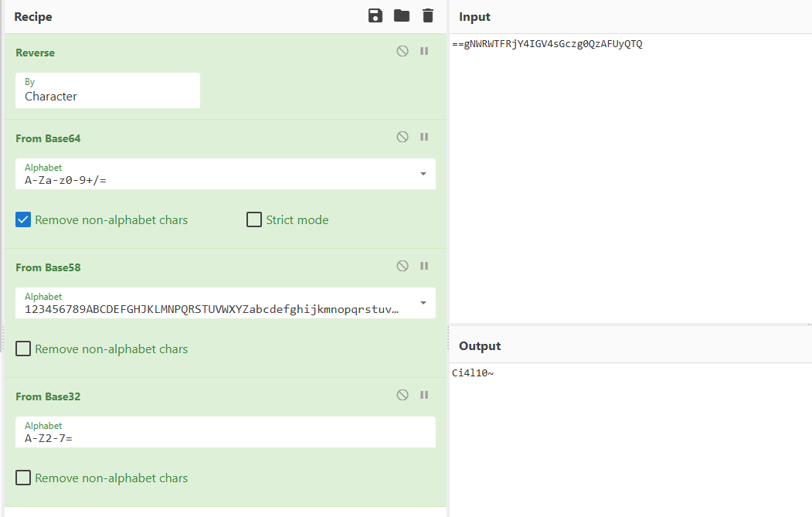Click into the Input text area
This screenshot has height=517, width=812.
coord(630,178)
